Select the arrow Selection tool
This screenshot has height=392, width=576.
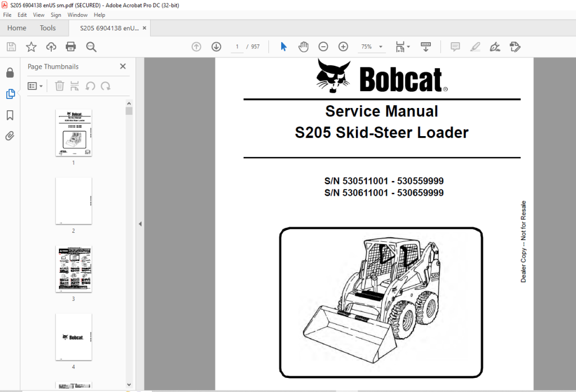[283, 47]
